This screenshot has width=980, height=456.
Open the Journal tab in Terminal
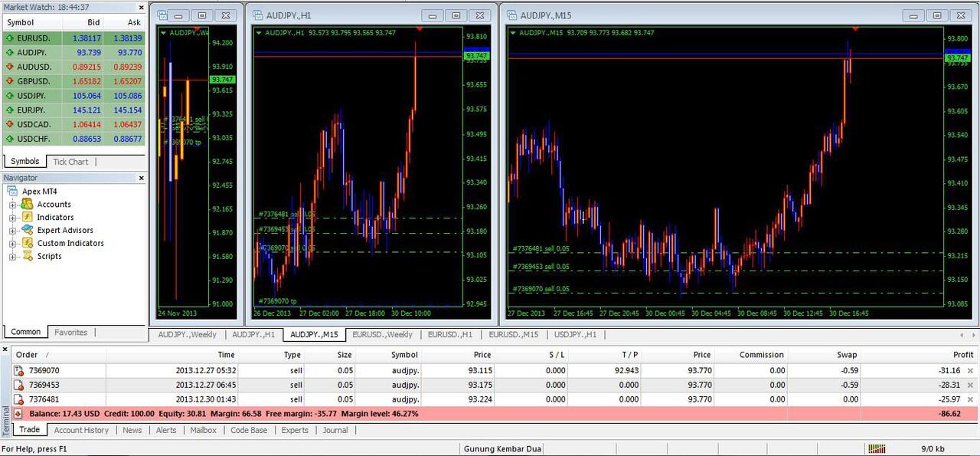pos(335,430)
